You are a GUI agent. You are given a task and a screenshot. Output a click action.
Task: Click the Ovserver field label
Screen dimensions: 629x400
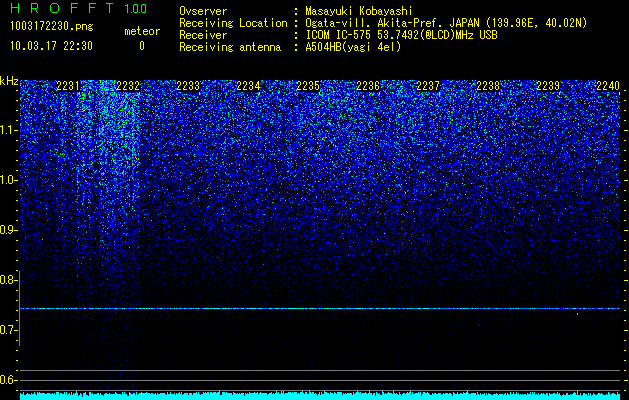[x=203, y=11]
